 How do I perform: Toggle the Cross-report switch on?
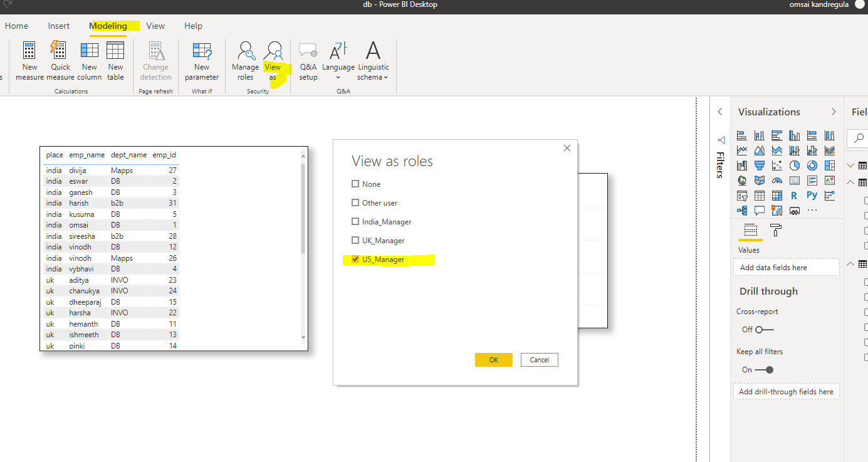point(765,329)
